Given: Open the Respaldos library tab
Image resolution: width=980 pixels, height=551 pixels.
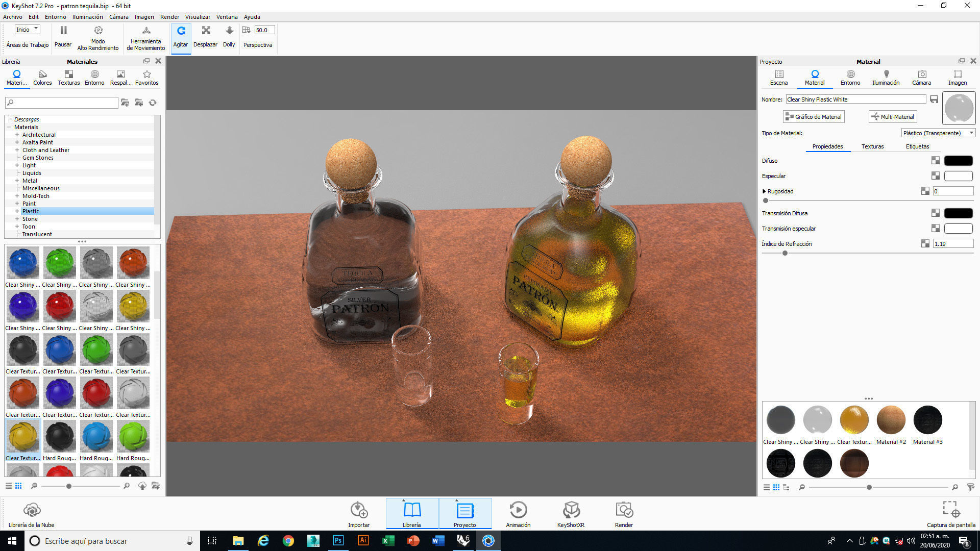Looking at the screenshot, I should pos(120,78).
